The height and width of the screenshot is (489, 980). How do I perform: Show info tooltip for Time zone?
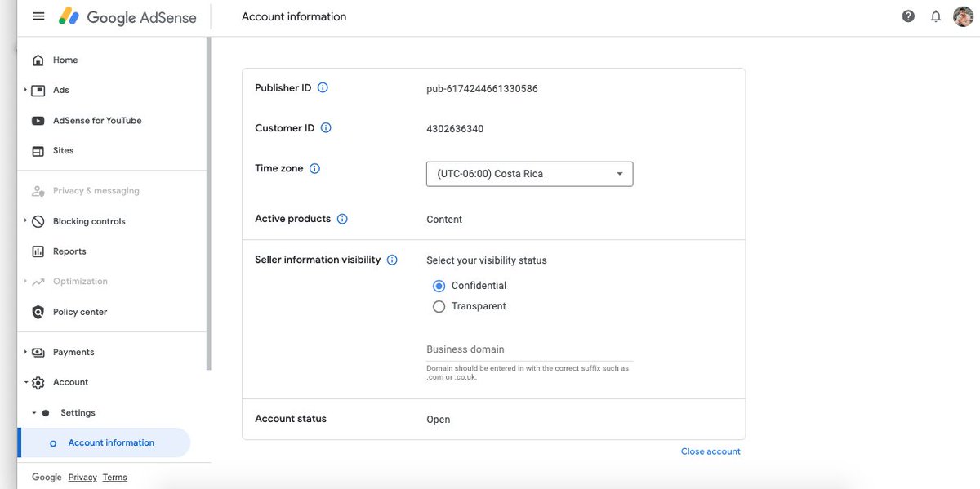(x=314, y=169)
